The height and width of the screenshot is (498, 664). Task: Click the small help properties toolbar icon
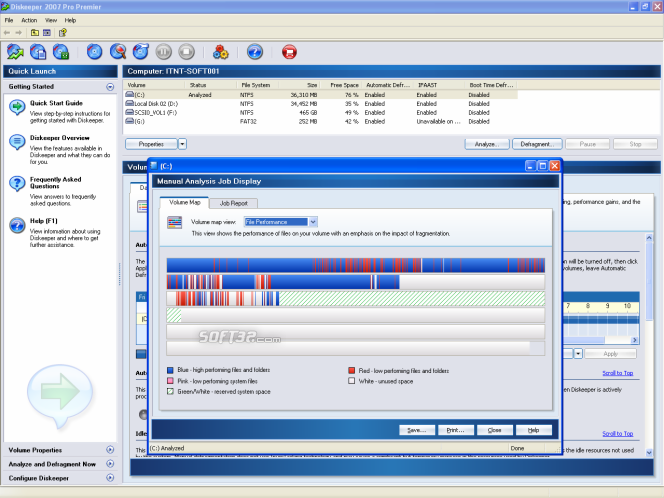(63, 33)
